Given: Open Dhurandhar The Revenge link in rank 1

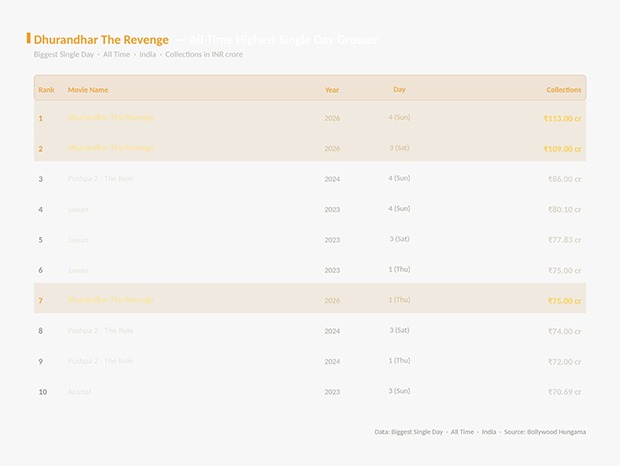Looking at the screenshot, I should [x=111, y=118].
